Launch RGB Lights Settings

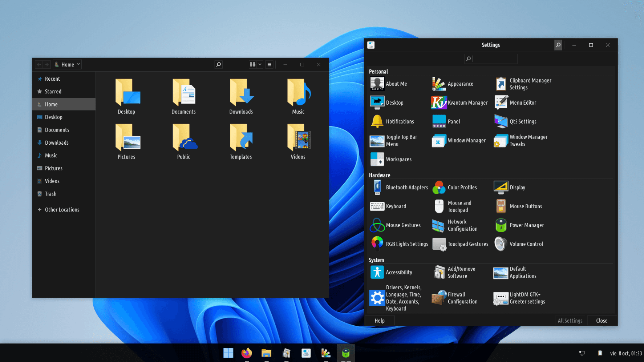(x=399, y=244)
